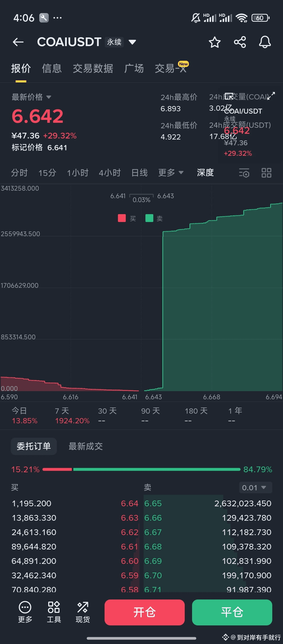Screen dimensions: 283x644
Task: Tap the back arrow icon
Action: (x=18, y=42)
